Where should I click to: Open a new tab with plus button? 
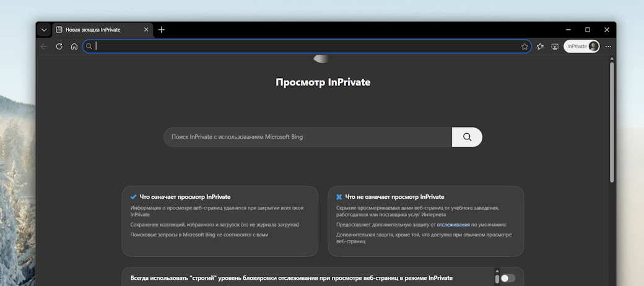(162, 30)
